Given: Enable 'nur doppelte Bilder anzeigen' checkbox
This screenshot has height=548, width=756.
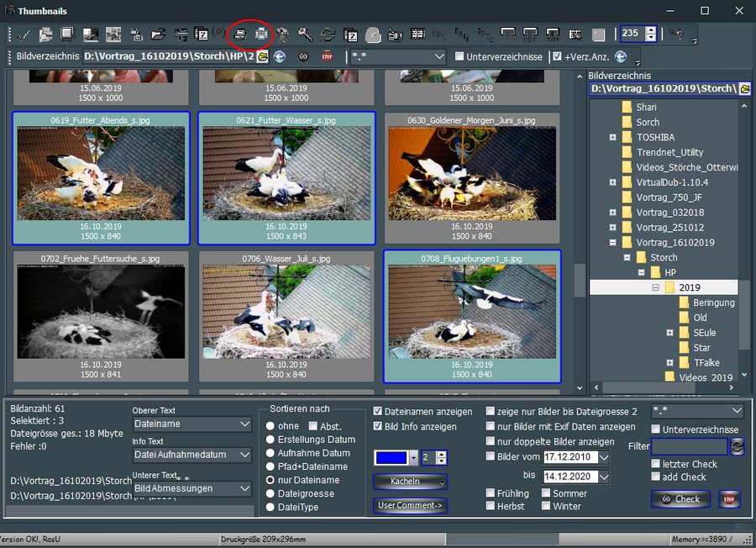Looking at the screenshot, I should point(491,441).
